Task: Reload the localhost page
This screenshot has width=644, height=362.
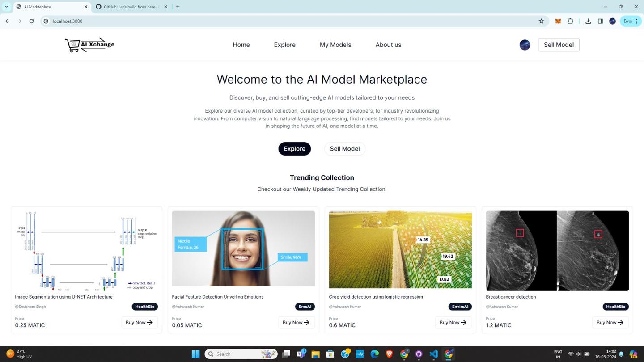Action: pyautogui.click(x=31, y=21)
